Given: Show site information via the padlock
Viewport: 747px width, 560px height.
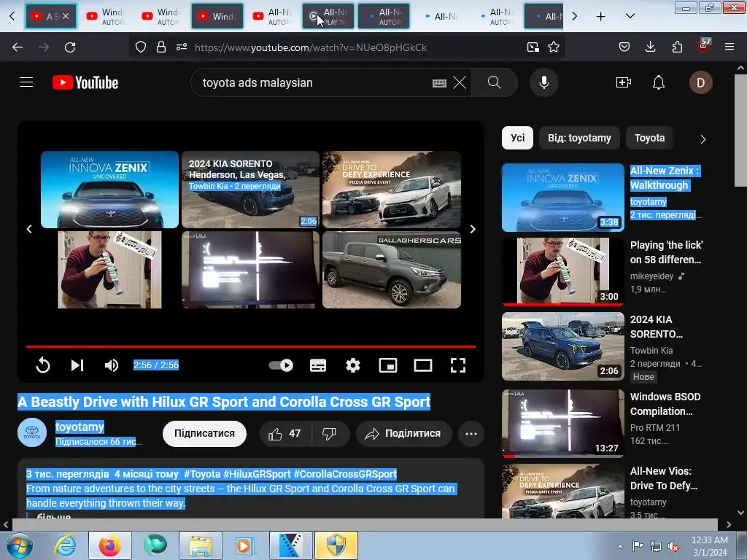Looking at the screenshot, I should click(161, 47).
